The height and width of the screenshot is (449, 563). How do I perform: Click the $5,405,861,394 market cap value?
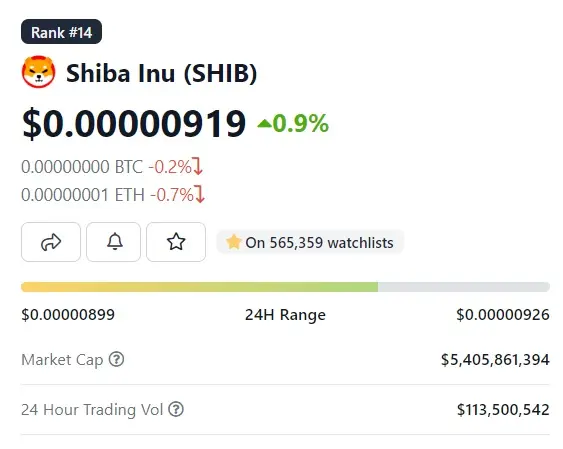click(x=495, y=360)
